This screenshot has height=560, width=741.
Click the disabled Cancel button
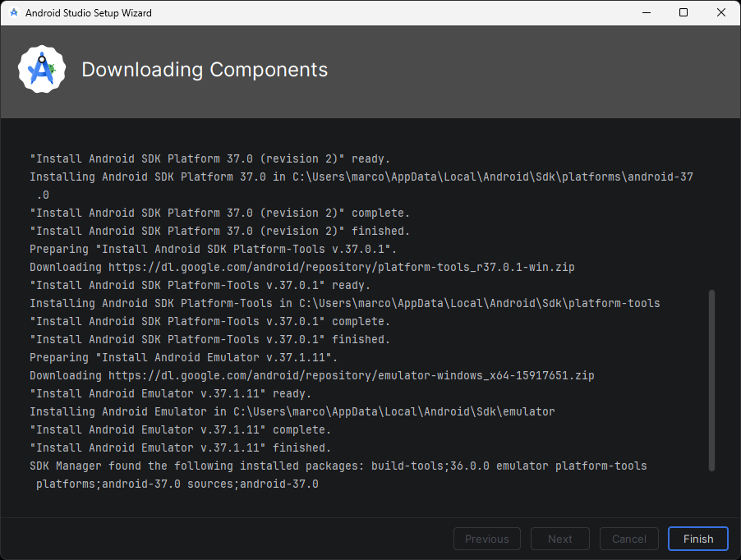tap(629, 539)
